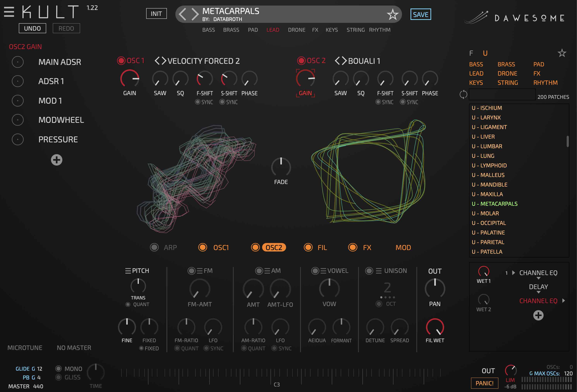Open the VOWEL section menu icon
577x392 pixels.
pos(323,271)
